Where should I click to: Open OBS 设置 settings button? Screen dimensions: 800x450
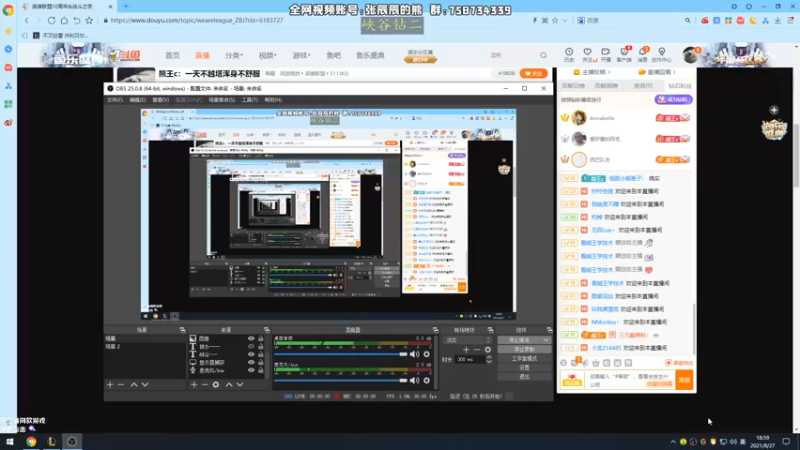coord(524,367)
